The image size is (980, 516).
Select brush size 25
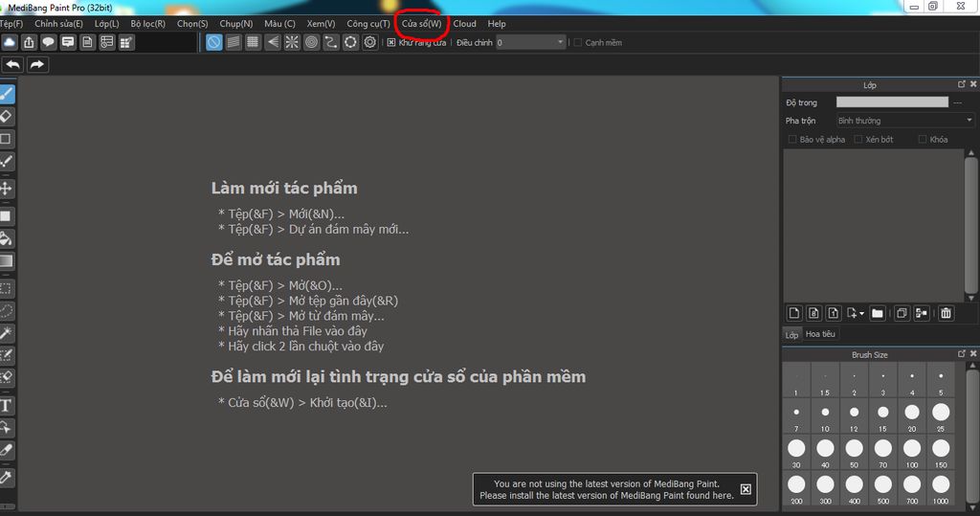941,417
